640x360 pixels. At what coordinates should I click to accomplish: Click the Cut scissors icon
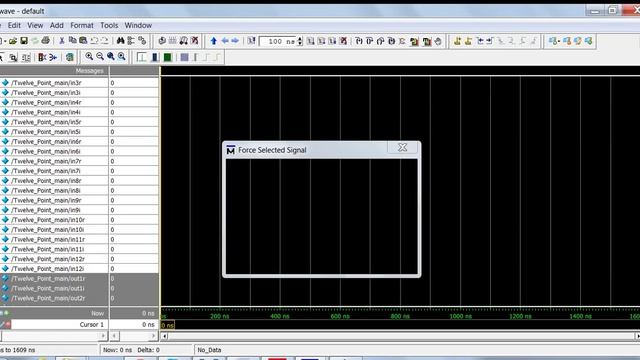coord(62,41)
